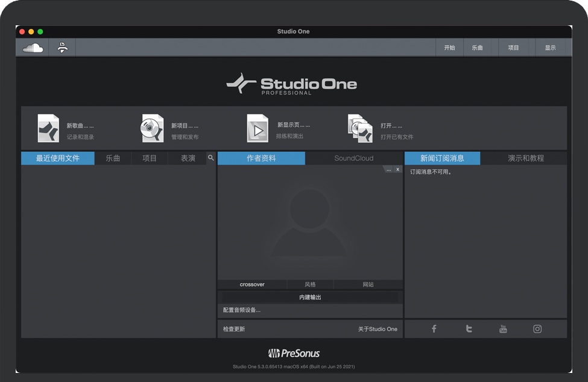This screenshot has height=382, width=588.
Task: Select the SoundCloud tab
Action: coord(354,158)
